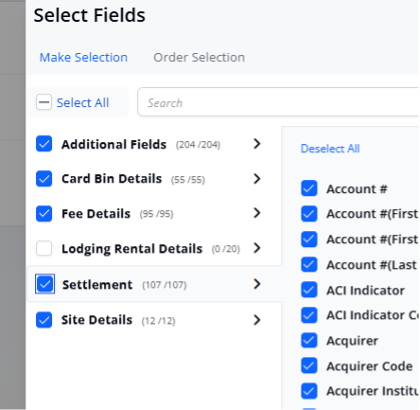Uncheck the Settlement category checkbox
The width and height of the screenshot is (420, 410).
point(45,284)
